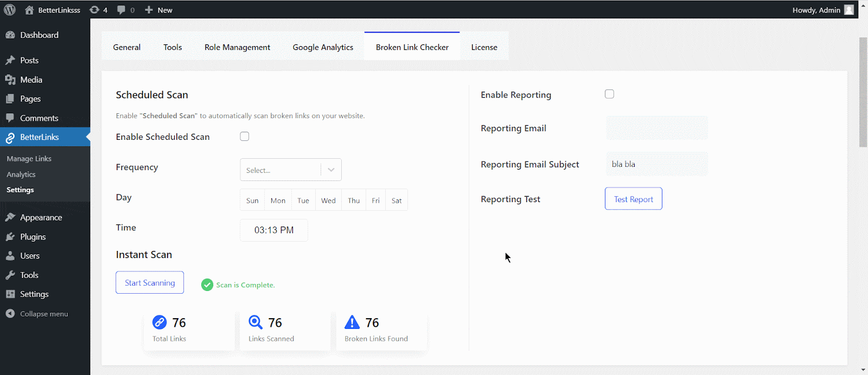Click the Plugins icon in sidebar
868x375 pixels.
coord(10,237)
